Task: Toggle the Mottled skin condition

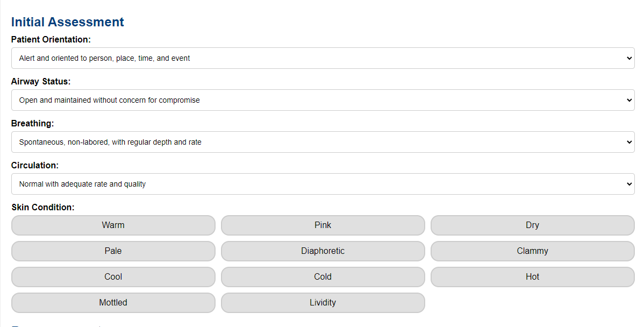Action: 113,302
